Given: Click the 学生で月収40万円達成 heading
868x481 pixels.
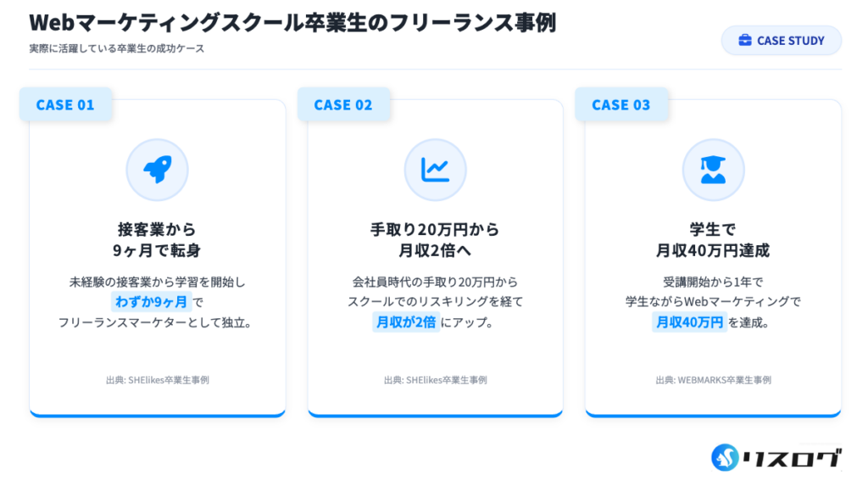Looking at the screenshot, I should pos(713,240).
